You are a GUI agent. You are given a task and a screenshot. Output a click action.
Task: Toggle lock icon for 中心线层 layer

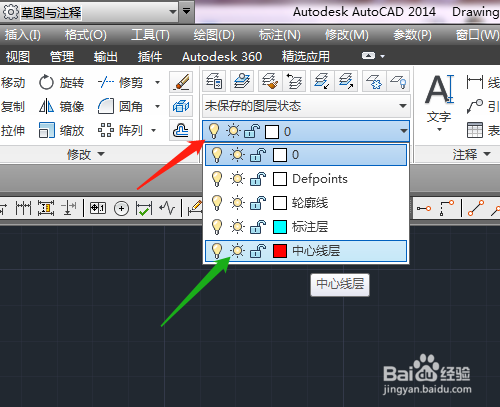pos(258,251)
